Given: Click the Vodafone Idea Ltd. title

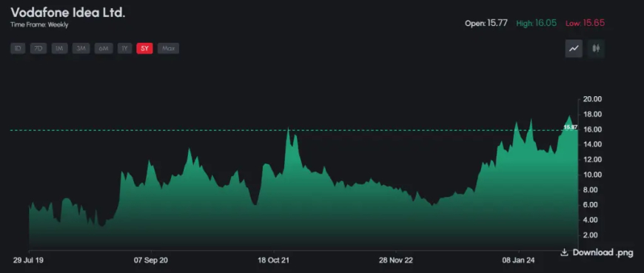Looking at the screenshot, I should click(x=68, y=13).
